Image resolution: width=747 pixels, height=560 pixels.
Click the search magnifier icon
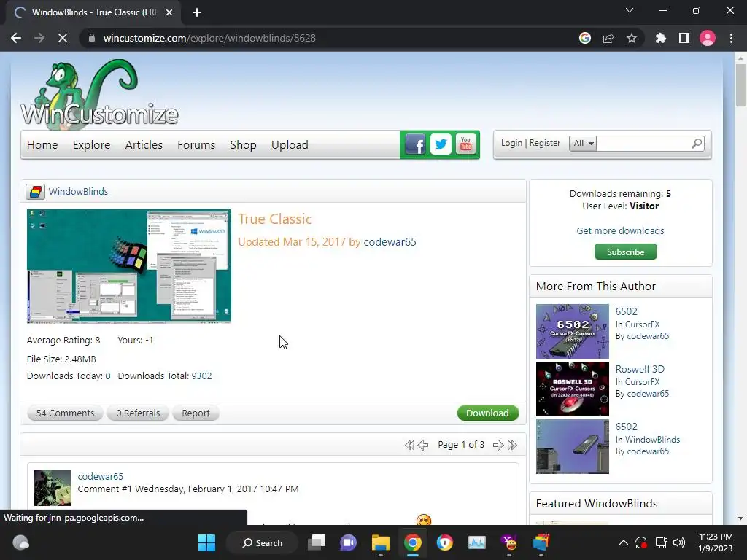point(697,143)
